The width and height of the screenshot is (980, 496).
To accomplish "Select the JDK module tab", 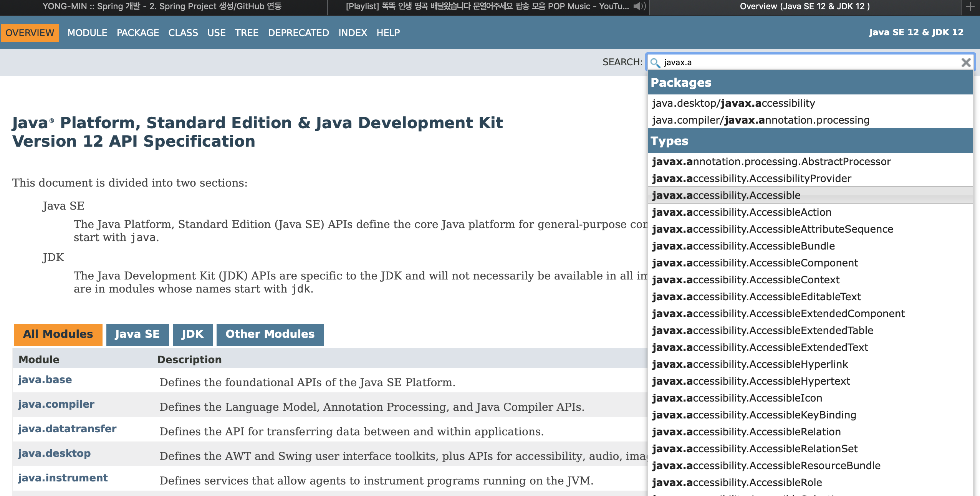I will point(192,334).
